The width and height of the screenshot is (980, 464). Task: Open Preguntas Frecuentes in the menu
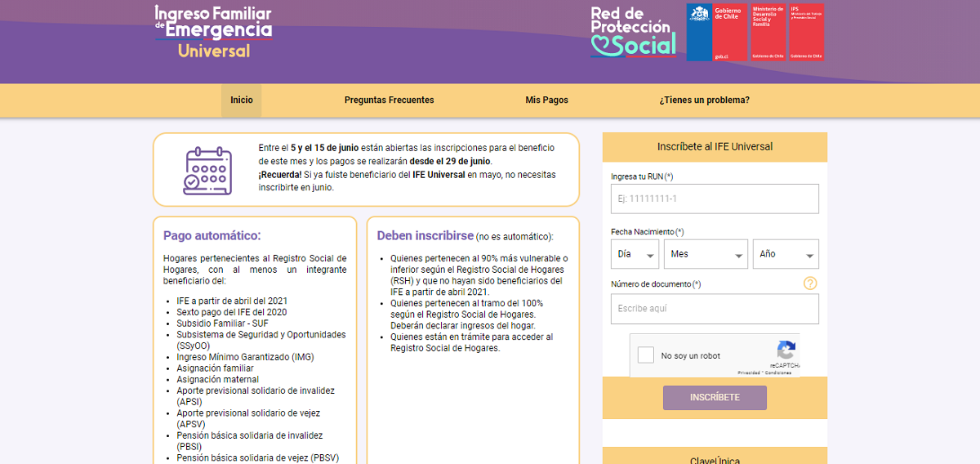click(389, 100)
